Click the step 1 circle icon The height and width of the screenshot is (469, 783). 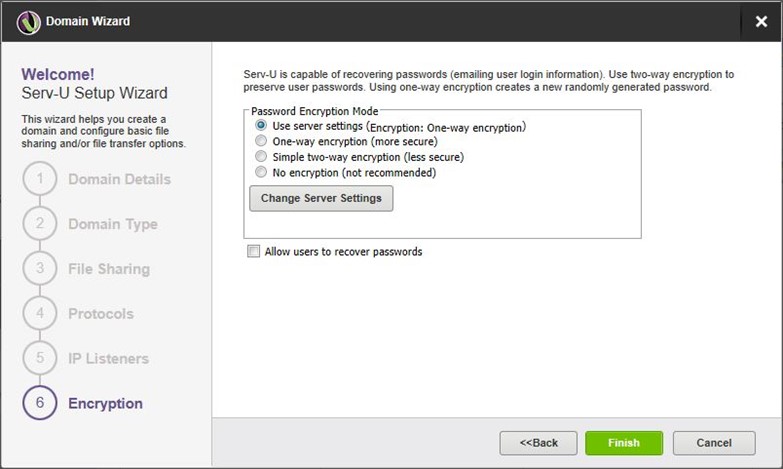click(40, 179)
